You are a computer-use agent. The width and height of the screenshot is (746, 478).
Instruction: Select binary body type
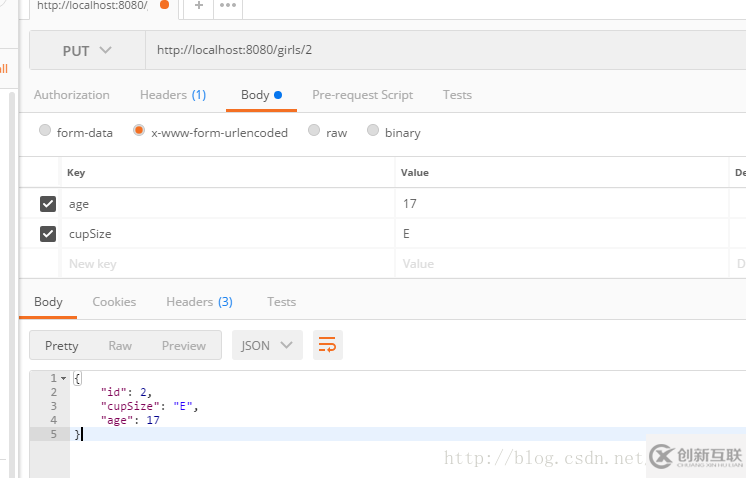point(373,130)
